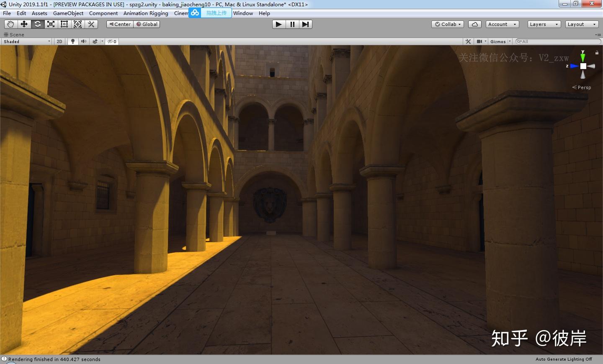The height and width of the screenshot is (364, 603).
Task: Select the Move tool
Action: (24, 24)
